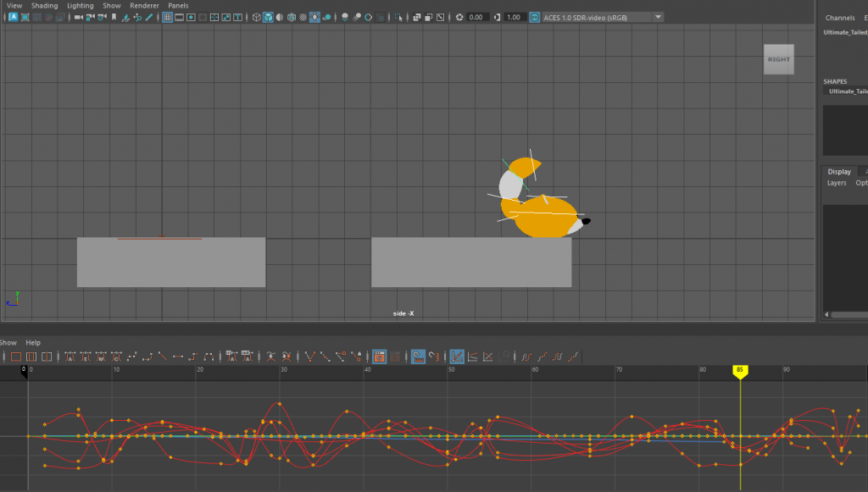Toggle Time Snap in Graph Editor
This screenshot has height=492, width=868.
tap(418, 357)
